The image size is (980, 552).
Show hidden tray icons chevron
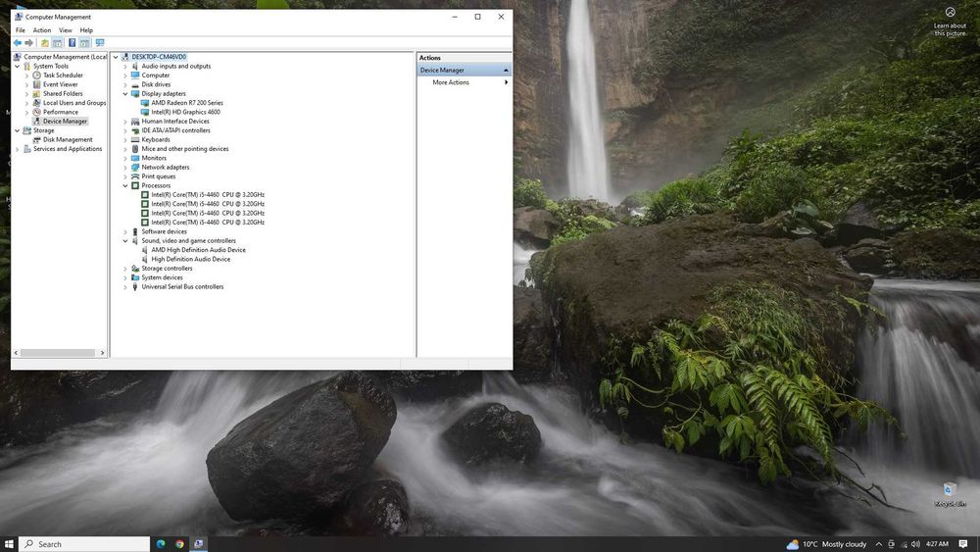879,544
